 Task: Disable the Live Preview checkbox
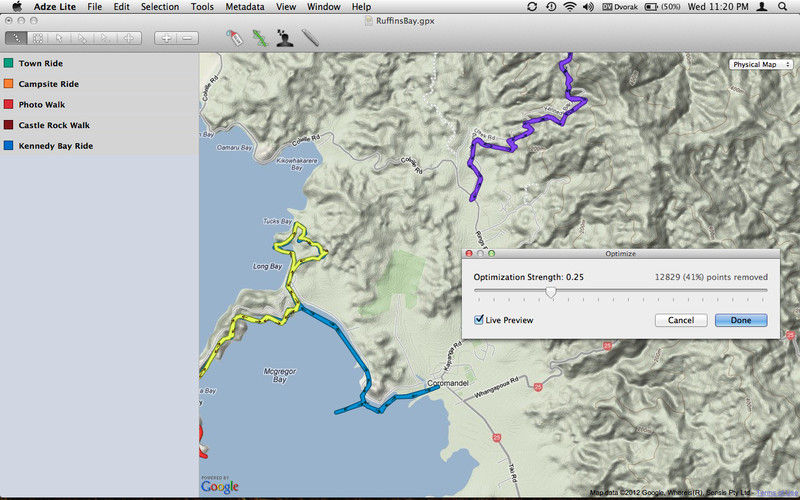(x=479, y=320)
